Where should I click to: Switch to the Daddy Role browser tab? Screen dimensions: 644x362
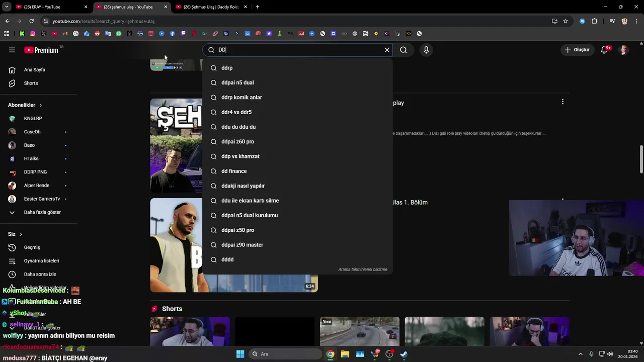point(210,7)
